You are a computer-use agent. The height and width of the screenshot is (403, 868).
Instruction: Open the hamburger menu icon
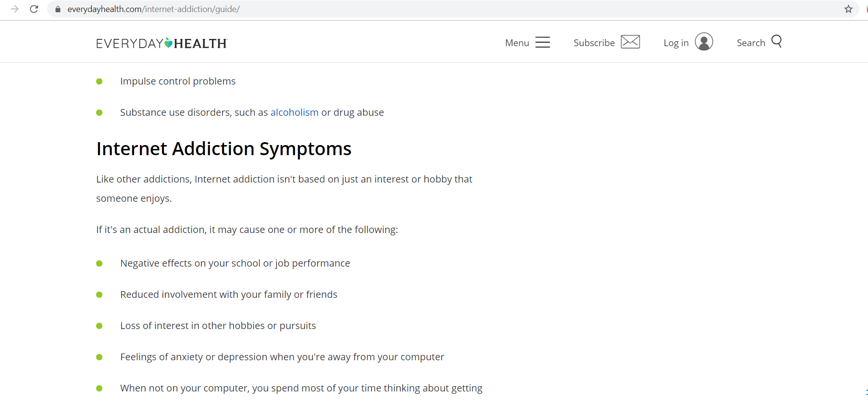tap(543, 42)
